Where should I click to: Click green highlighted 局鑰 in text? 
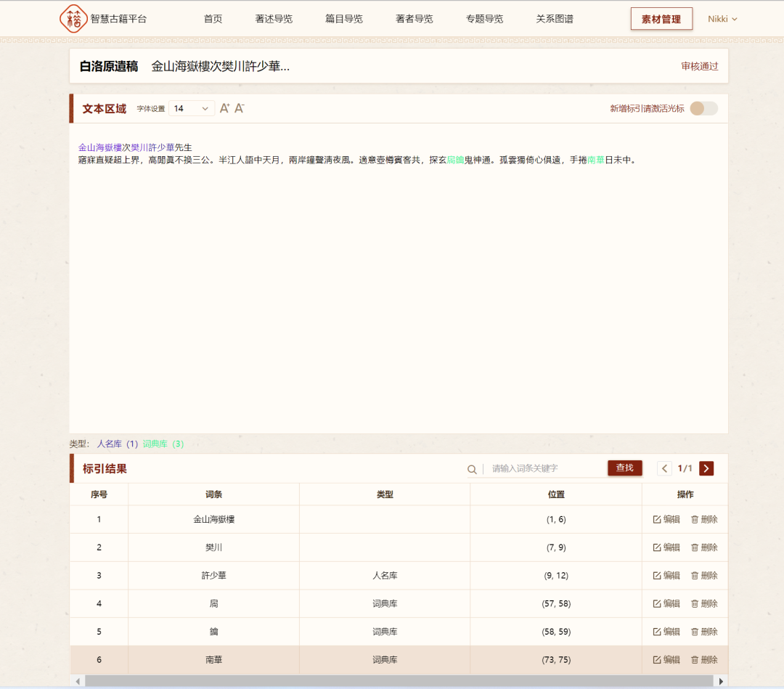click(455, 160)
